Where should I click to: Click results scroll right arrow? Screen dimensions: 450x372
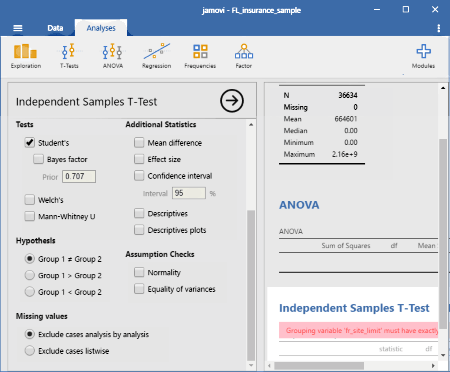click(x=433, y=366)
